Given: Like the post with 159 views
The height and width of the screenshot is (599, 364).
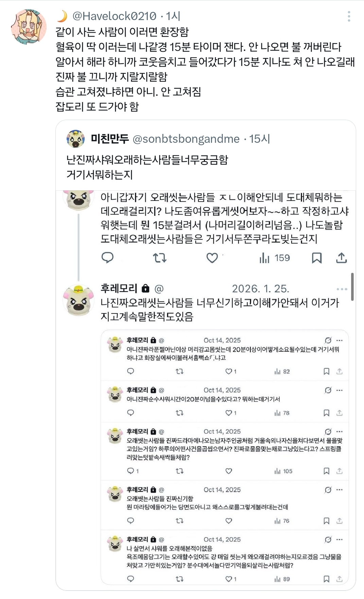Looking at the screenshot, I should pyautogui.click(x=212, y=258).
